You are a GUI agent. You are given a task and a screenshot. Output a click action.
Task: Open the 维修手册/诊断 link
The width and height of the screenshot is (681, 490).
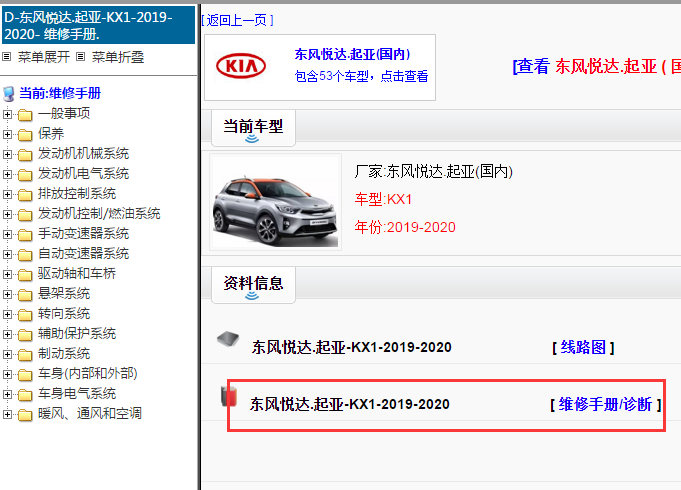(x=605, y=404)
